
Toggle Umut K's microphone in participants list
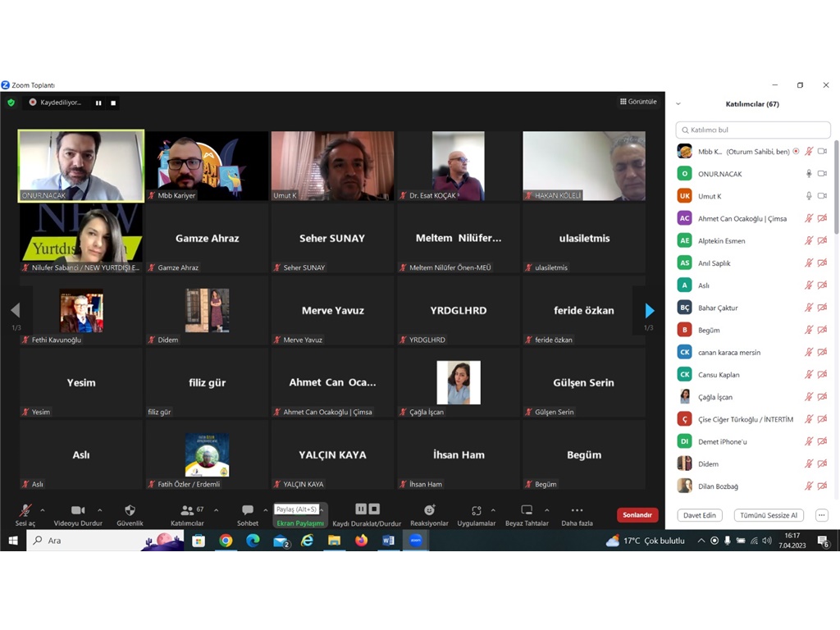[809, 196]
